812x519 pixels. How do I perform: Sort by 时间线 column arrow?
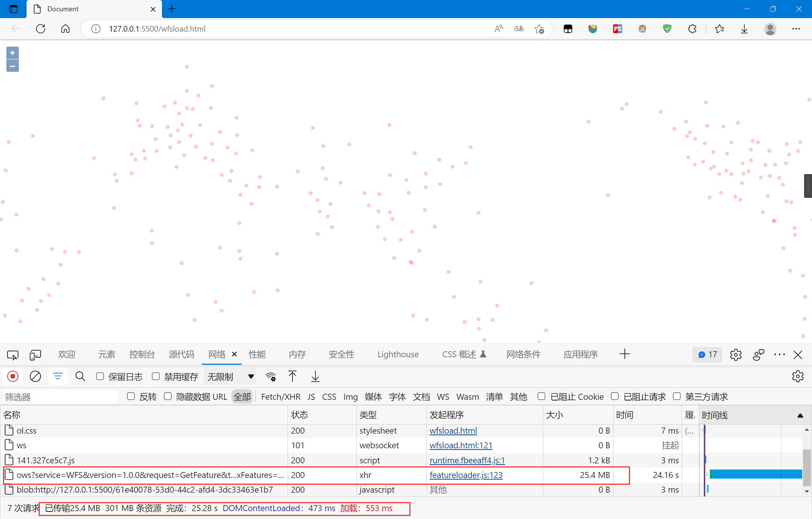coord(800,416)
